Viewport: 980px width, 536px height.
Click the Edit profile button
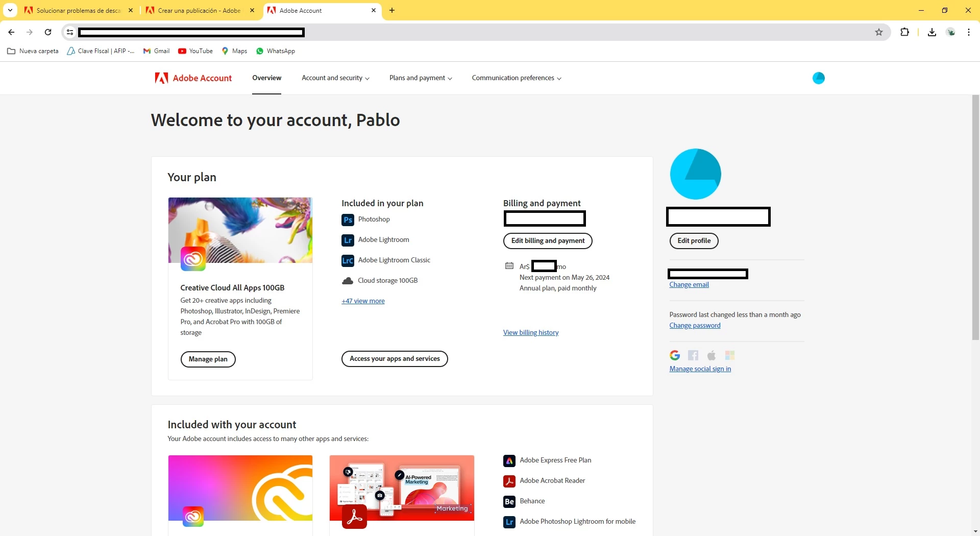click(x=694, y=241)
